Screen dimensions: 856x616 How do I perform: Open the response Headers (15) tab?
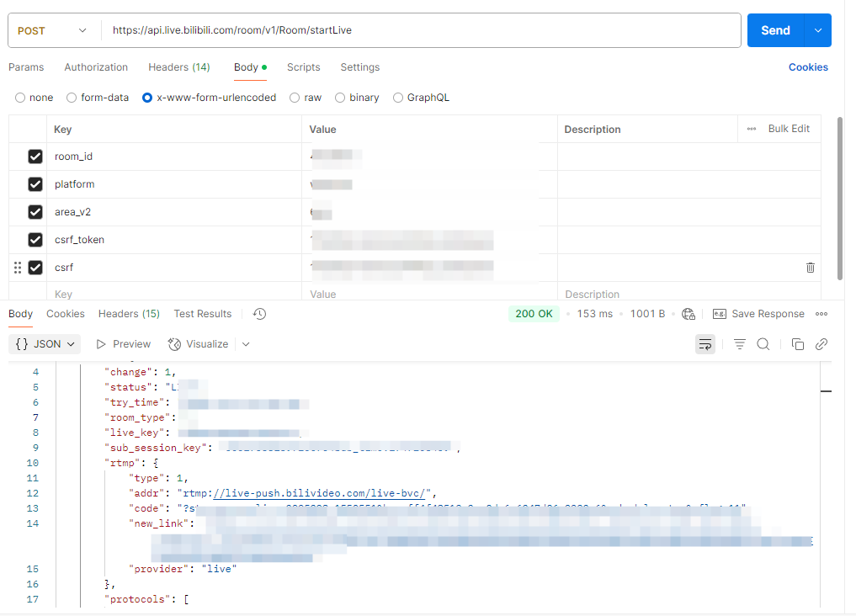(x=129, y=314)
